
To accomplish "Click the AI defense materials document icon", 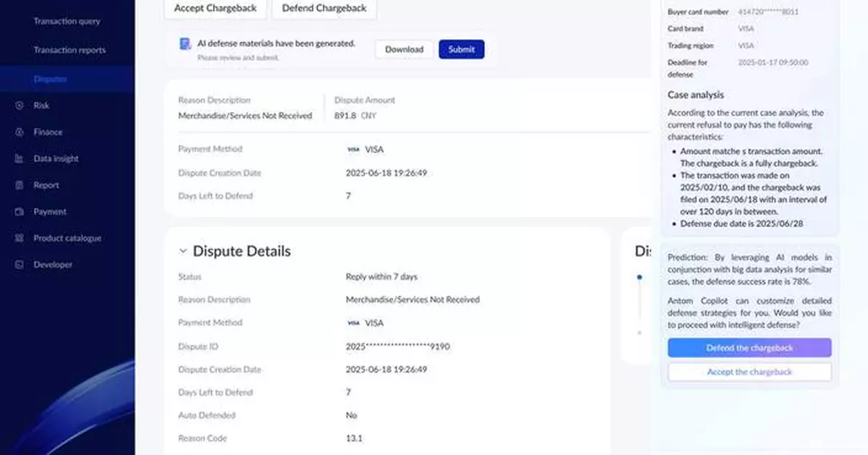I will pos(184,45).
